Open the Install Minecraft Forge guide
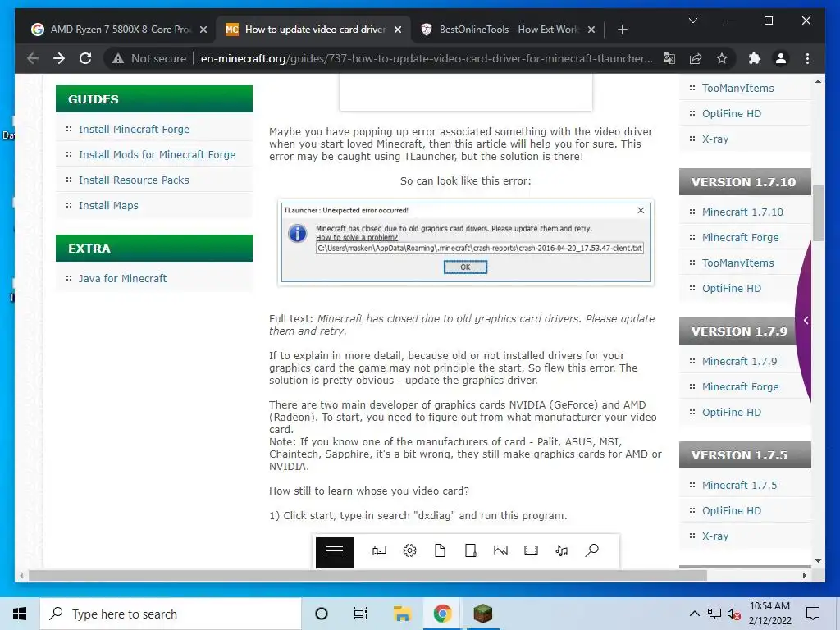 click(134, 129)
